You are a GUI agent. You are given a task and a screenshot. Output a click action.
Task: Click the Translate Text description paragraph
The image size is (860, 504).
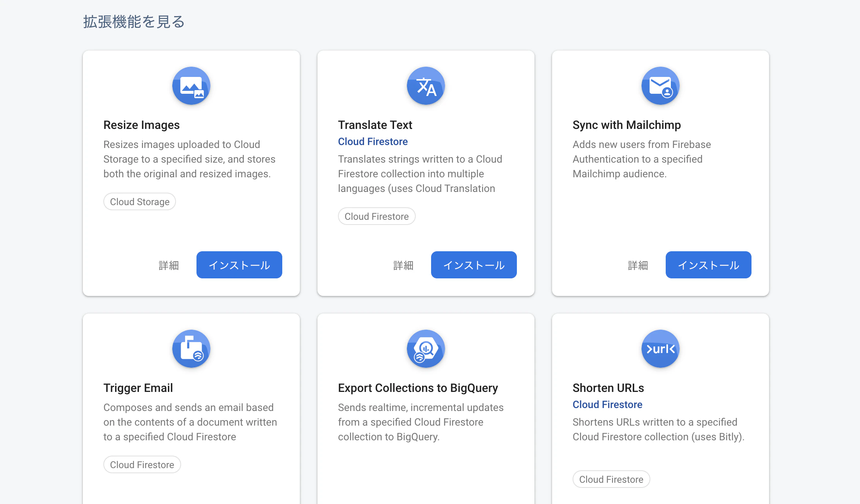click(x=420, y=174)
